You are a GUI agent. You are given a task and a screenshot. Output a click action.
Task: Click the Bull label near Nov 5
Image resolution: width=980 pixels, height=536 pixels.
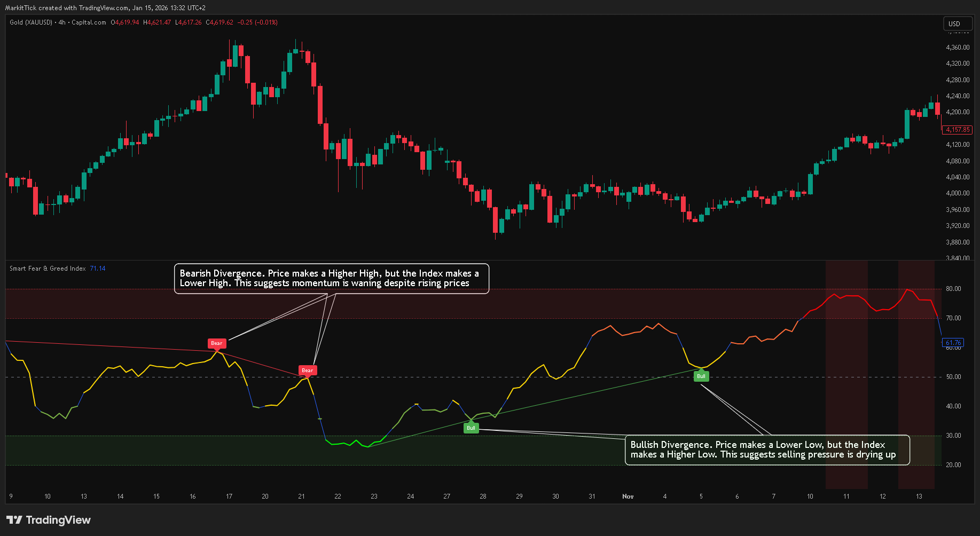701,376
